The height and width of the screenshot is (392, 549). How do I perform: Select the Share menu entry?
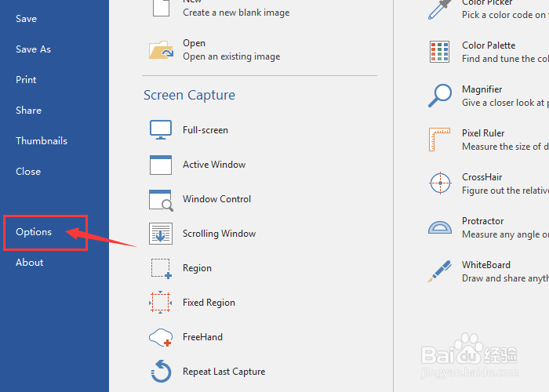(29, 111)
